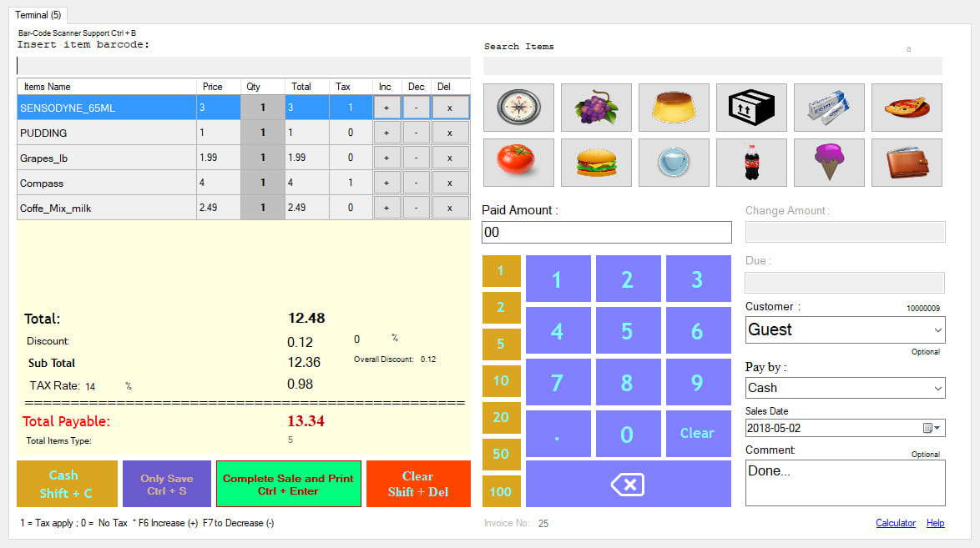Click the red Clear Shift + Del button

pos(418,484)
